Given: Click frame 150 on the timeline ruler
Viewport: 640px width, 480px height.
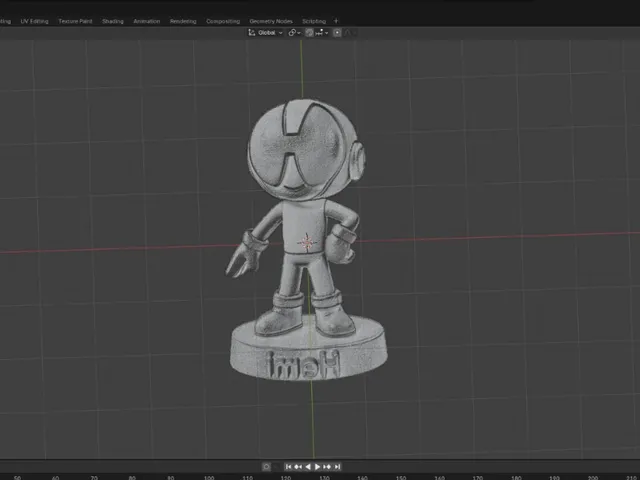Looking at the screenshot, I should point(401,477).
